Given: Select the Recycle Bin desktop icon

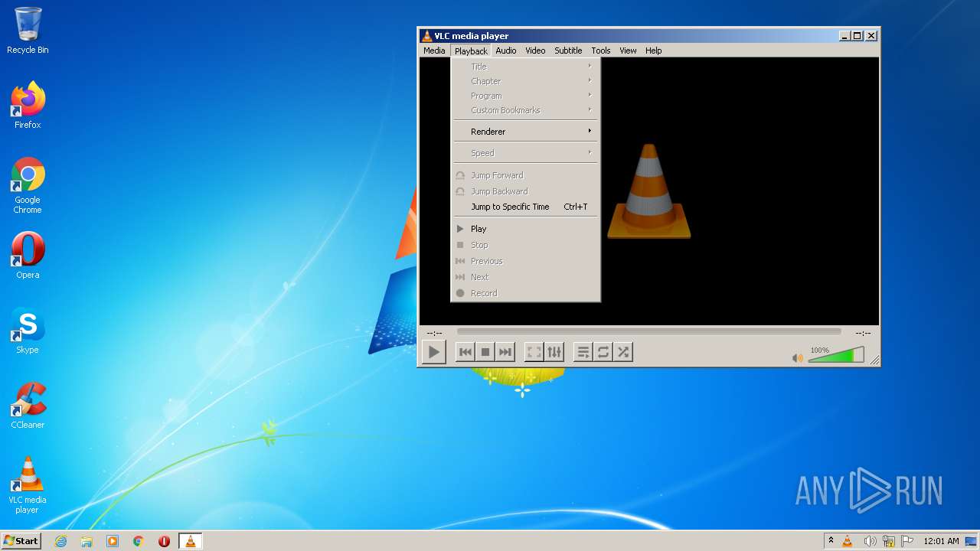Looking at the screenshot, I should coord(28,31).
